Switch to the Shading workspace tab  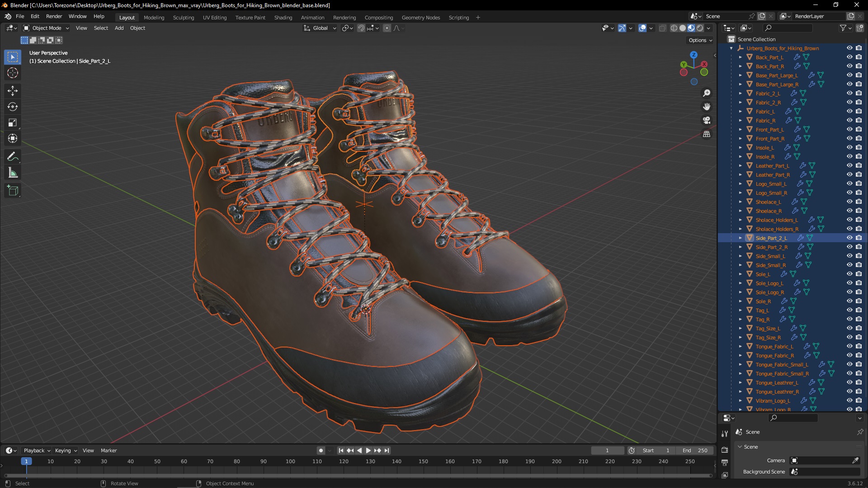[283, 18]
